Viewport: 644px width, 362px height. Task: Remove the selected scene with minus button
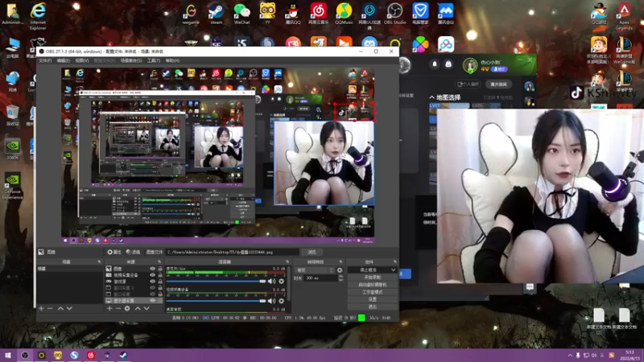click(x=50, y=308)
